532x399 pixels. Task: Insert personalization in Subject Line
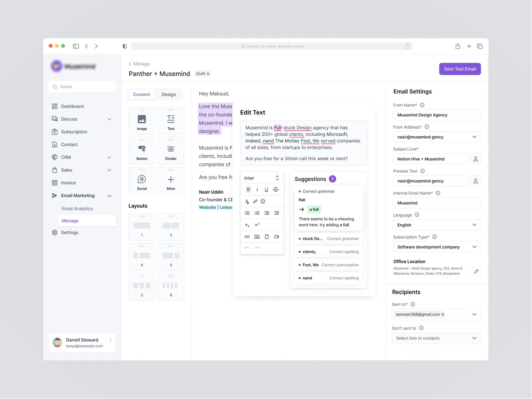(x=475, y=159)
